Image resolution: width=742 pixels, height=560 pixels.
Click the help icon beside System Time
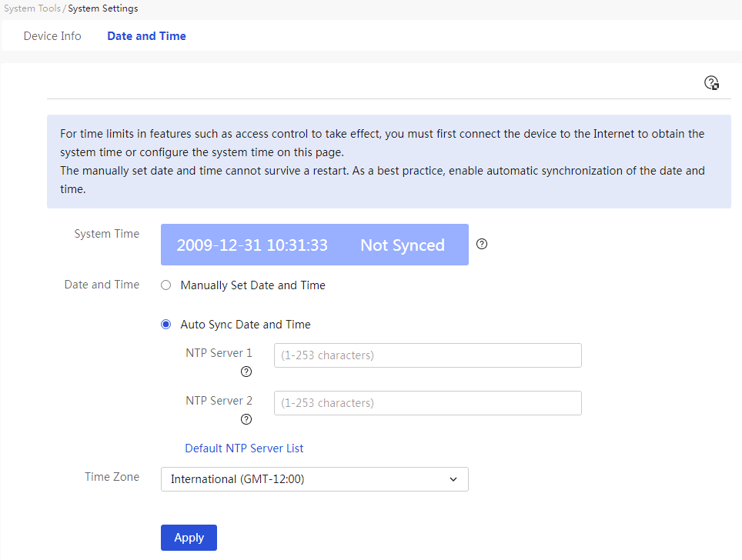pos(482,244)
